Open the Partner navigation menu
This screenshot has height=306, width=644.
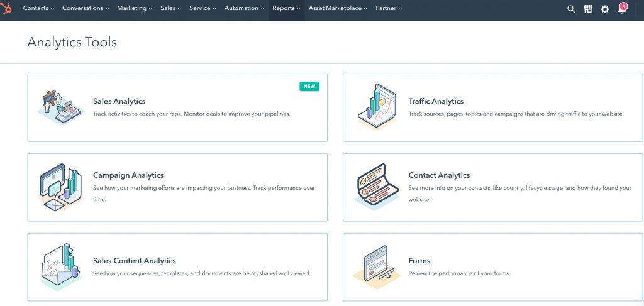389,8
